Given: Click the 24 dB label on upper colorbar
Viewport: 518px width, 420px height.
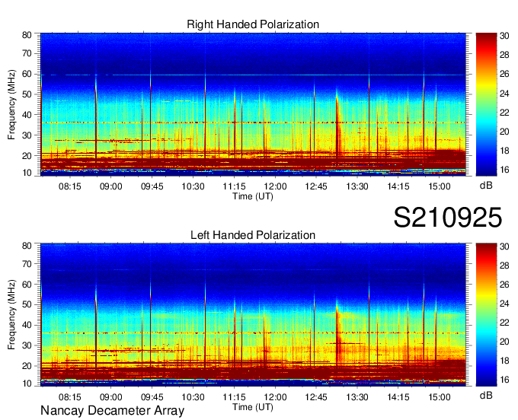Looking at the screenshot, I should pos(504,94).
